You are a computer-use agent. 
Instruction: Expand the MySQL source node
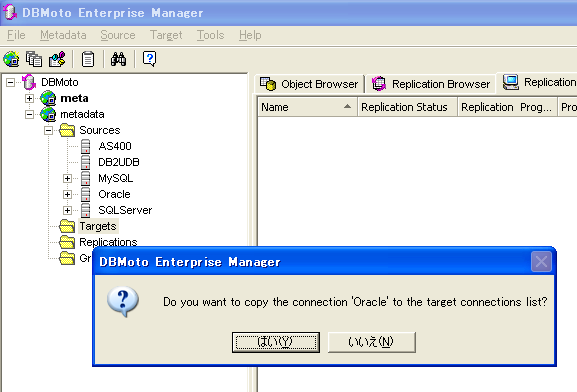point(67,178)
